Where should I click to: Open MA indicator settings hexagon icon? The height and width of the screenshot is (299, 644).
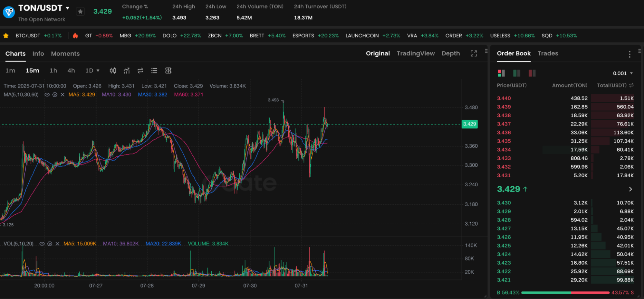tap(55, 95)
